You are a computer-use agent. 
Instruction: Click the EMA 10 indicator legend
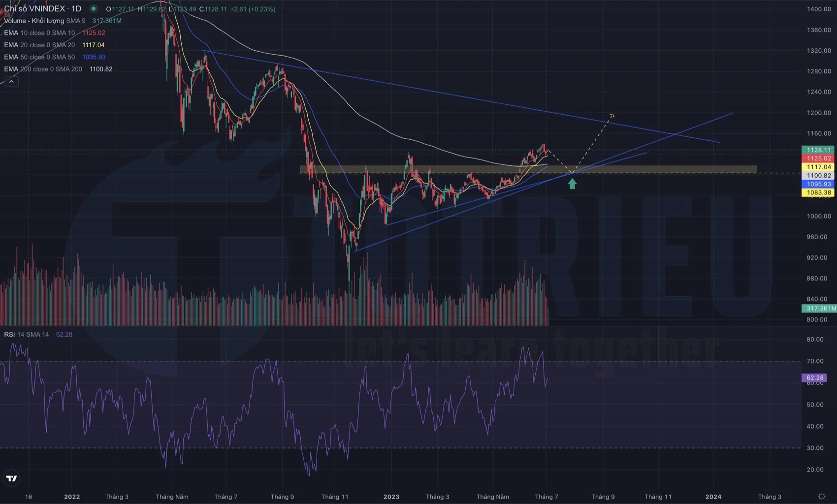(x=39, y=33)
